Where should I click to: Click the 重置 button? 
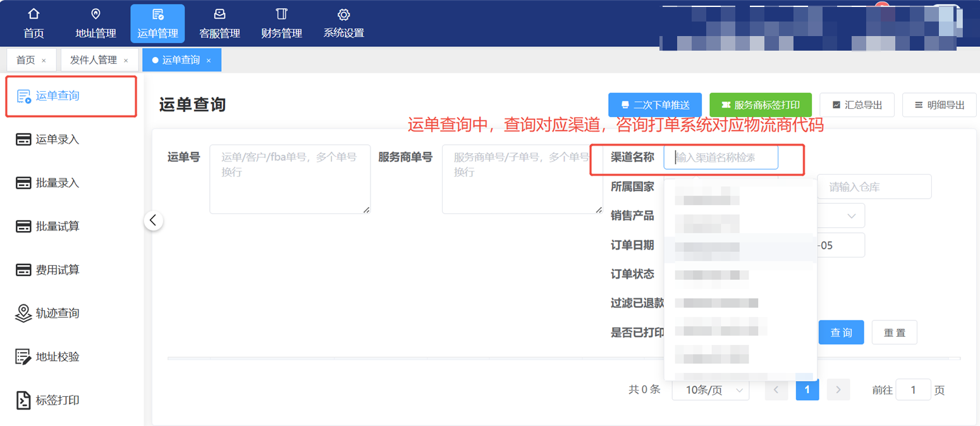pos(895,332)
